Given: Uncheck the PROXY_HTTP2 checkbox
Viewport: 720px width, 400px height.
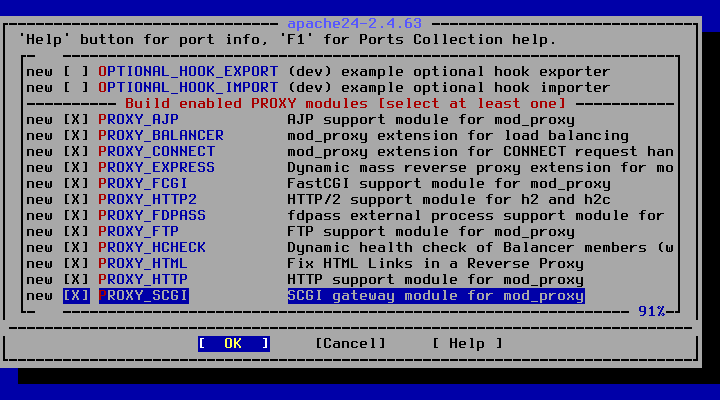Looking at the screenshot, I should click(x=76, y=200).
